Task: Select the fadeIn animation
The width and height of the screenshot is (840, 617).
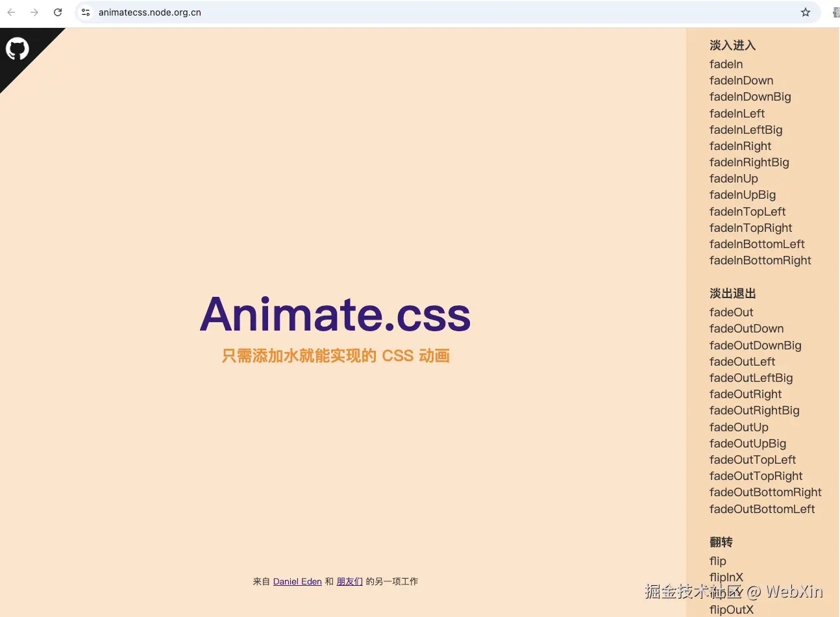Action: click(726, 64)
